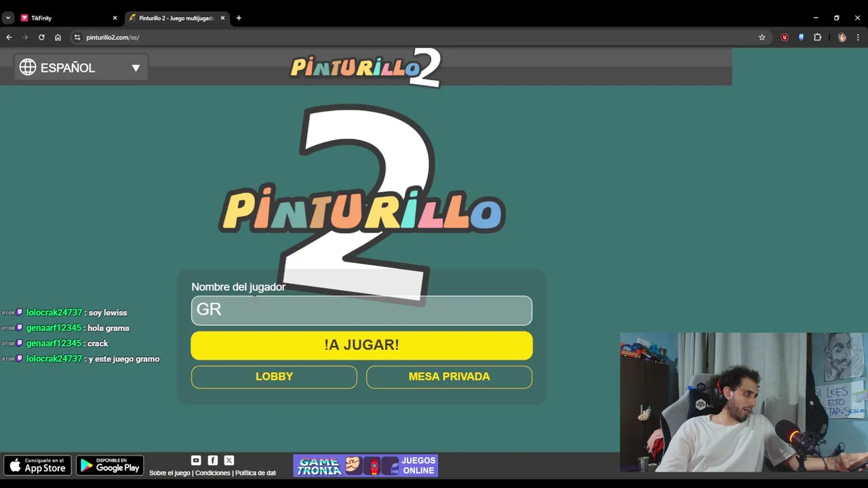Open Sobre el juego link
Screen dimensions: 868x488
coord(170,473)
